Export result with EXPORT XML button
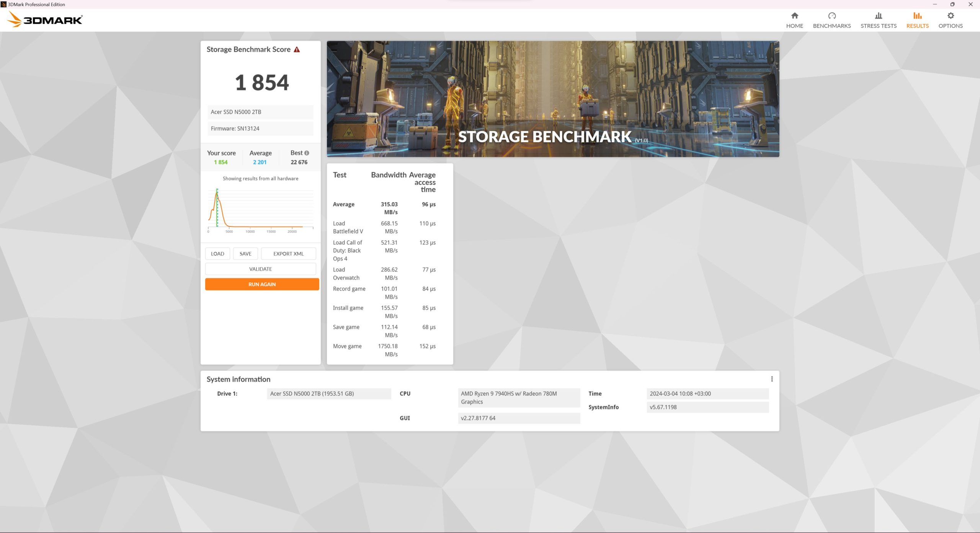Viewport: 980px width, 533px height. (288, 253)
